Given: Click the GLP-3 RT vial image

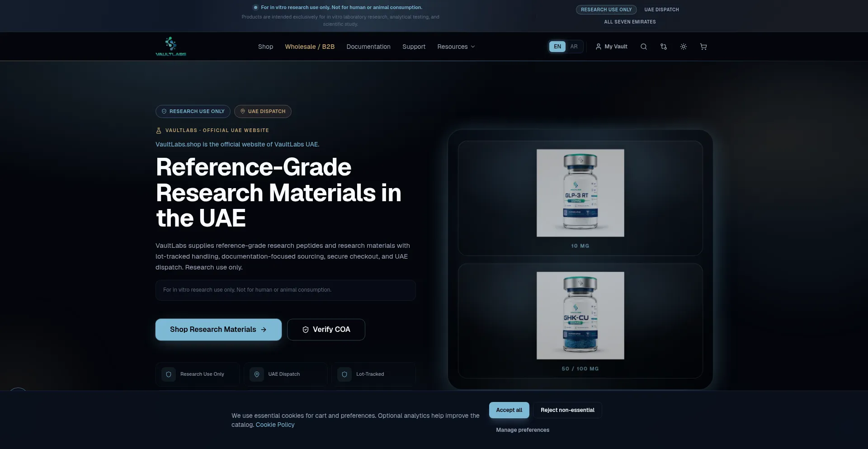Looking at the screenshot, I should pos(580,193).
